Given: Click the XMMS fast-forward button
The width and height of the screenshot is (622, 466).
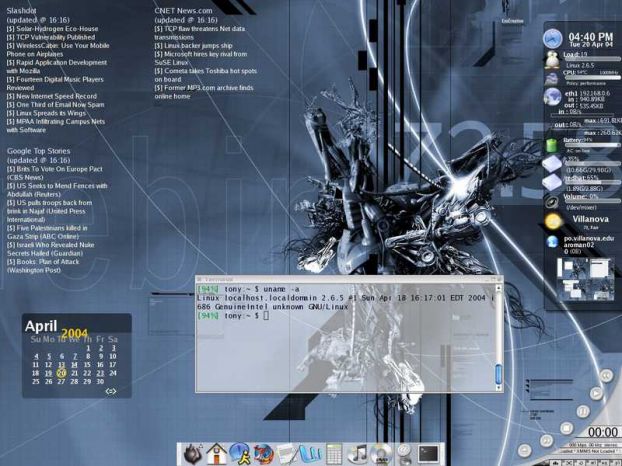Looking at the screenshot, I should 546,440.
